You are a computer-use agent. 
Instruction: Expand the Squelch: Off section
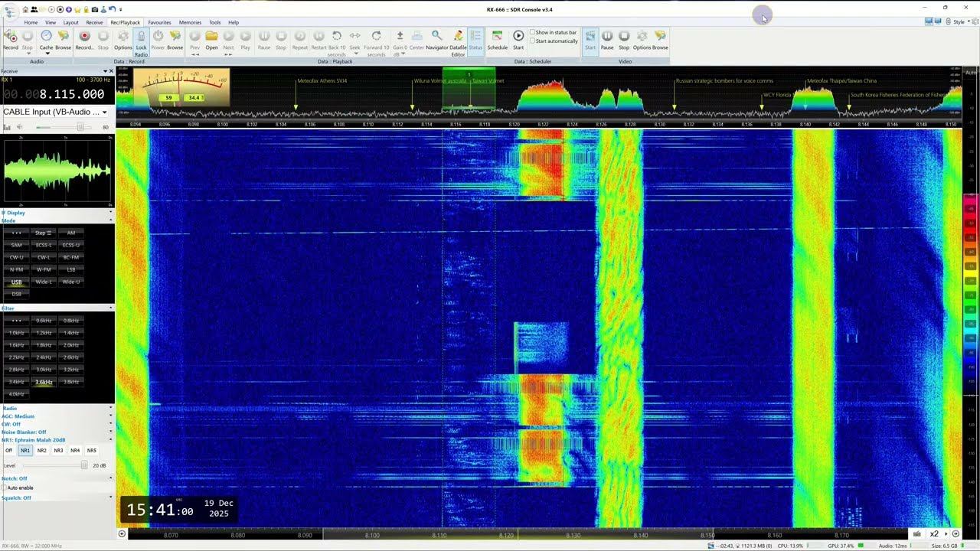[x=57, y=498]
